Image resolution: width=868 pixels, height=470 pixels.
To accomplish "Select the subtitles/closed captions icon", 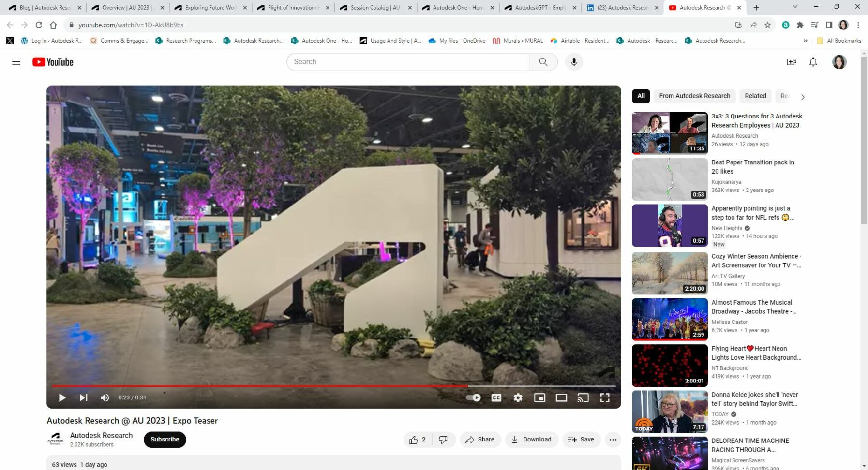I will click(495, 397).
